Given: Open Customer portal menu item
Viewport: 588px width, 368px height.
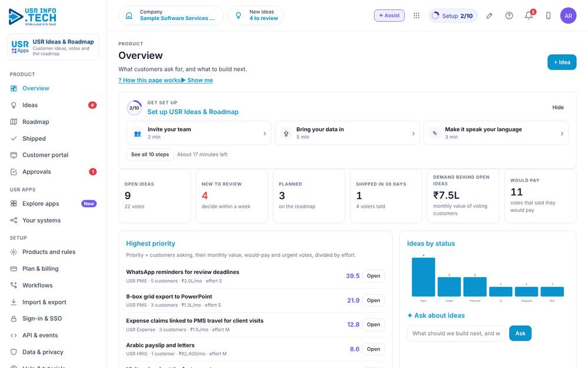Looking at the screenshot, I should click(x=54, y=155).
